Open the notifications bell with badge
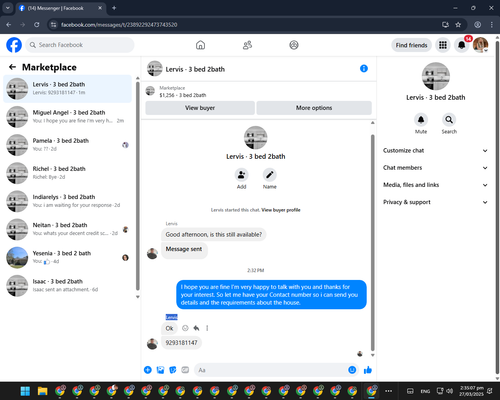The height and width of the screenshot is (400, 500). (x=462, y=45)
